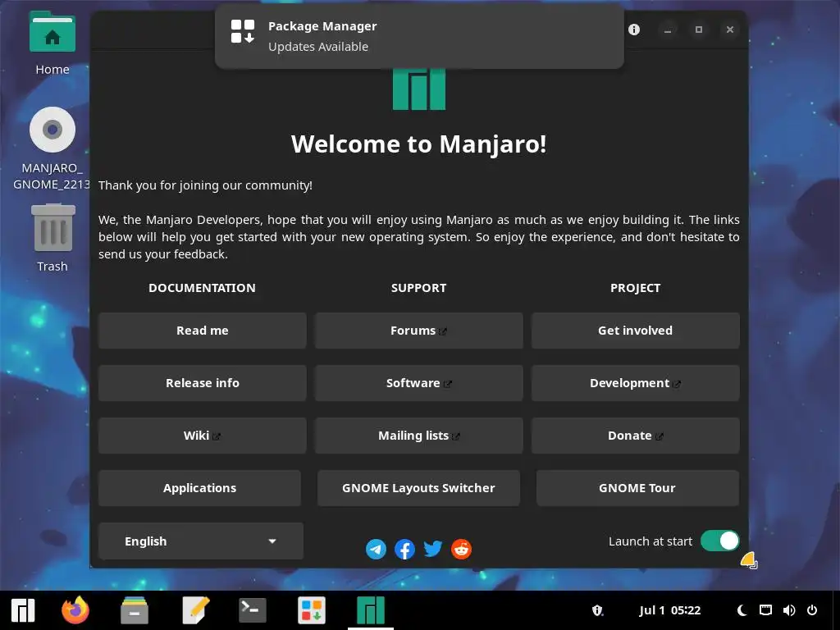The width and height of the screenshot is (840, 630).
Task: Visit the Forums support link
Action: [x=419, y=331]
